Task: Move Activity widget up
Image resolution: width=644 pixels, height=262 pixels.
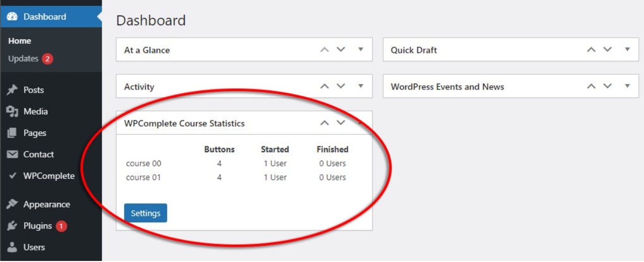Action: [x=325, y=86]
